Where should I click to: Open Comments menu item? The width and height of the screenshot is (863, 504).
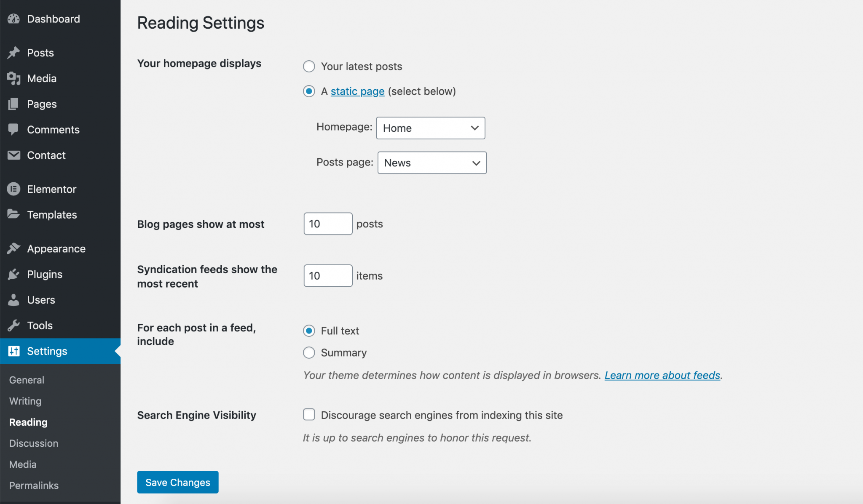tap(60, 130)
